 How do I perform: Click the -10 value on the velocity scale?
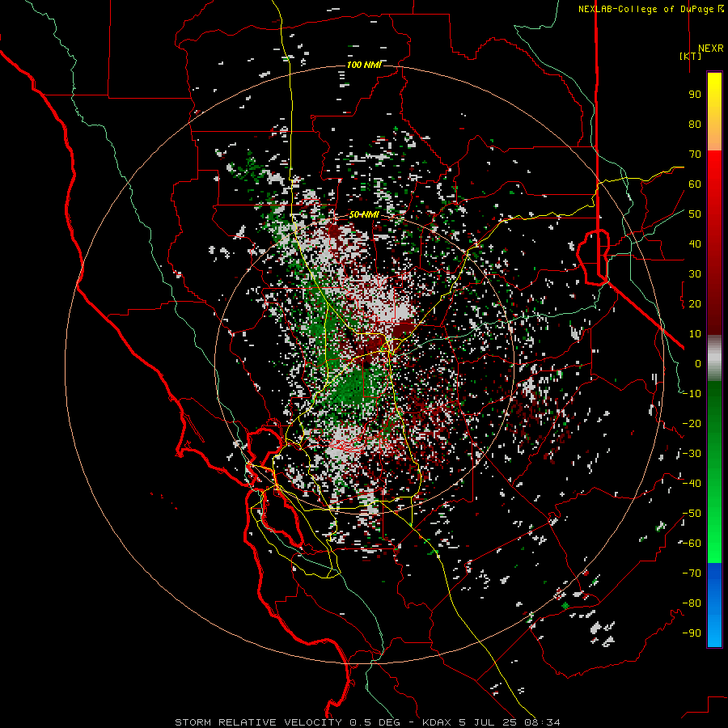(x=692, y=394)
